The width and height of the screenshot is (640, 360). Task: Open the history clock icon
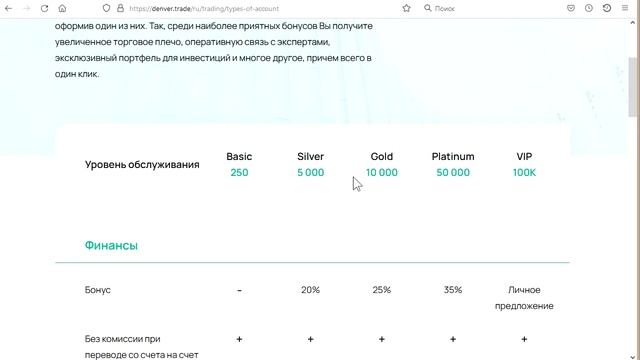589,8
